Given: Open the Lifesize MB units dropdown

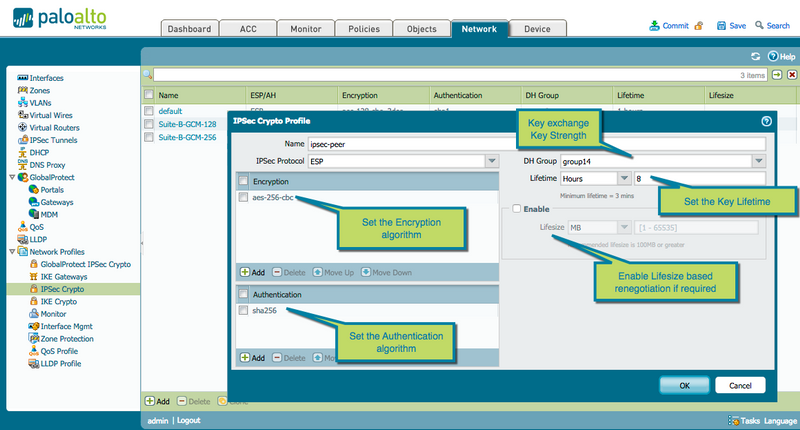Looking at the screenshot, I should [x=624, y=227].
